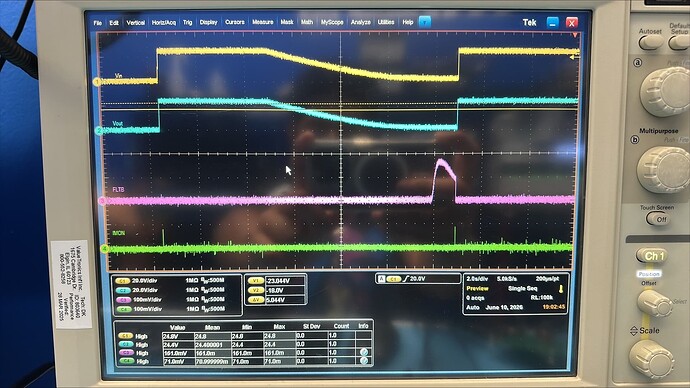This screenshot has height=388, width=690.
Task: Open info icon for C3 High measurement
Action: pyautogui.click(x=364, y=352)
